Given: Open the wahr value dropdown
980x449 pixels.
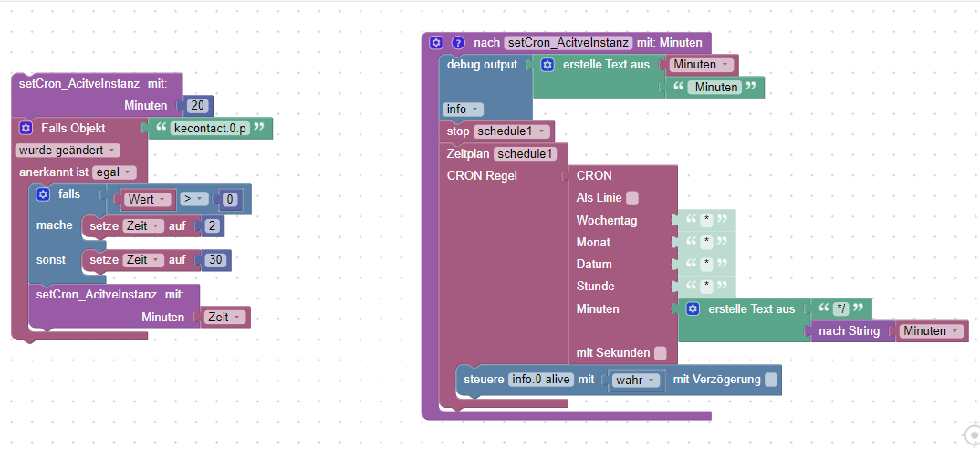Looking at the screenshot, I should coord(634,380).
